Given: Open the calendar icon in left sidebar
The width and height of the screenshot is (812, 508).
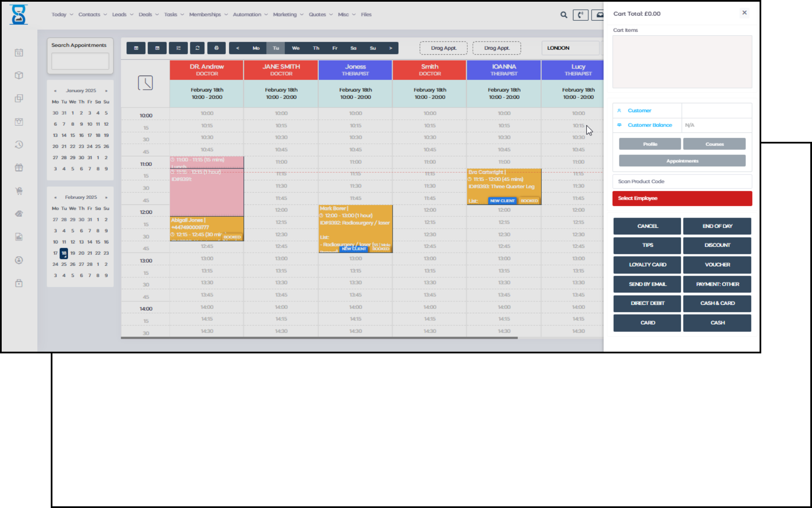Looking at the screenshot, I should (19, 52).
